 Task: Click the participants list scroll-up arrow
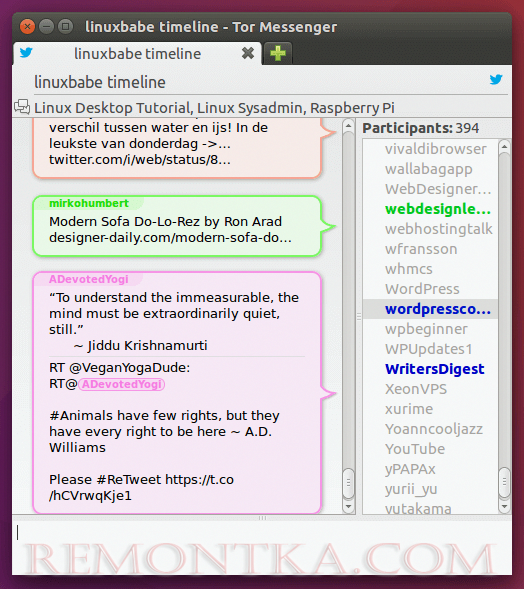tap(504, 146)
